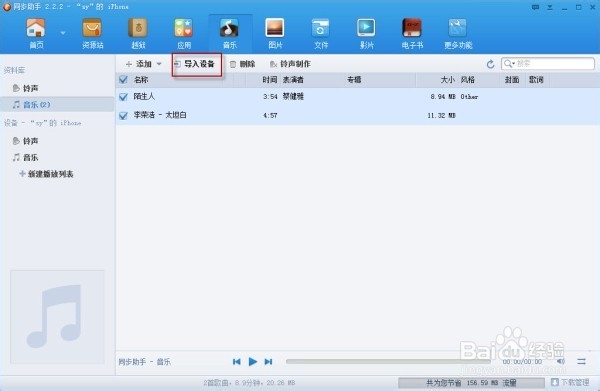600x391 pixels.
Task: Open the feedback message icon in title bar
Action: click(x=535, y=7)
